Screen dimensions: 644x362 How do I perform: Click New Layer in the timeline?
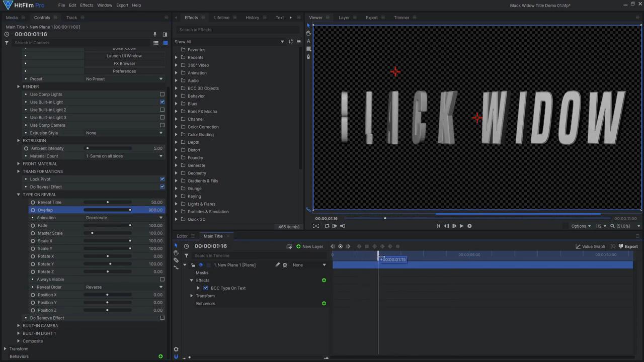click(309, 246)
